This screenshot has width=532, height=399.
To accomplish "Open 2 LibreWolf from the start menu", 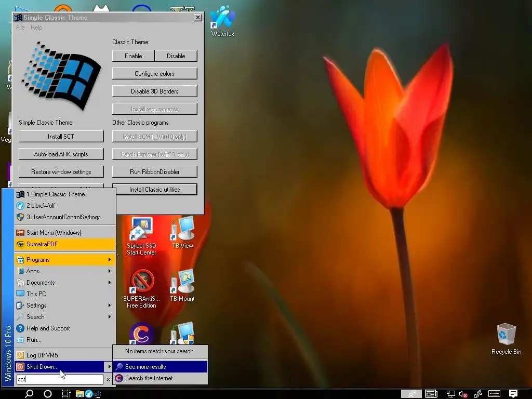I will 65,206.
